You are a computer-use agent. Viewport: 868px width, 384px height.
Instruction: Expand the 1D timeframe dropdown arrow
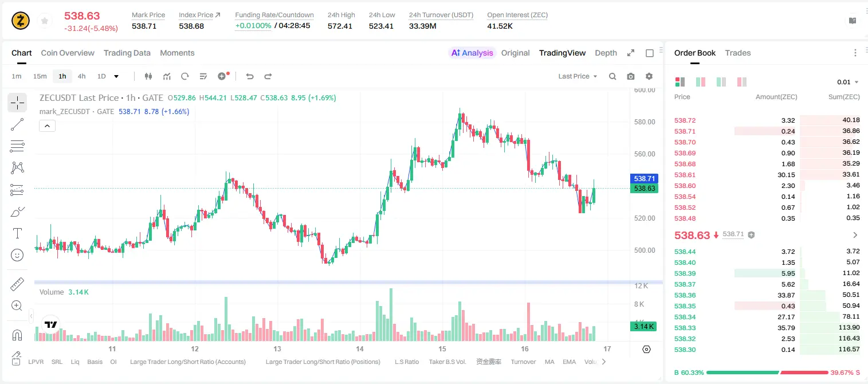click(116, 76)
